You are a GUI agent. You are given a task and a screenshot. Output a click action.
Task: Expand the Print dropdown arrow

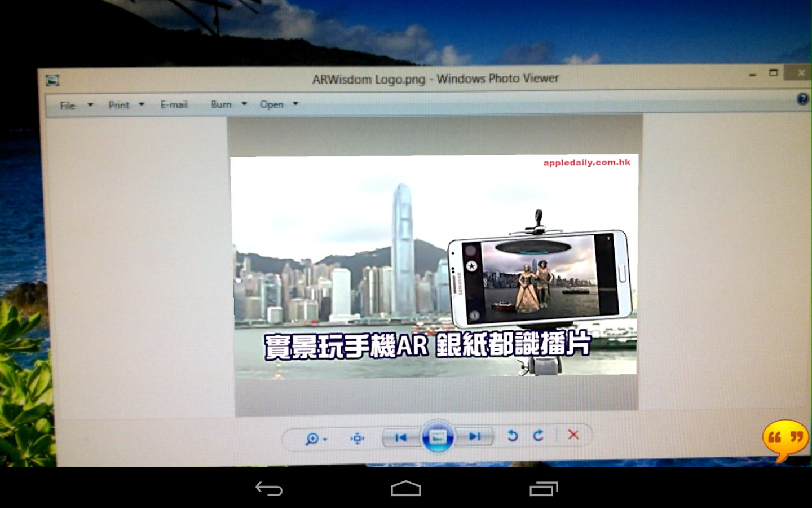click(142, 104)
